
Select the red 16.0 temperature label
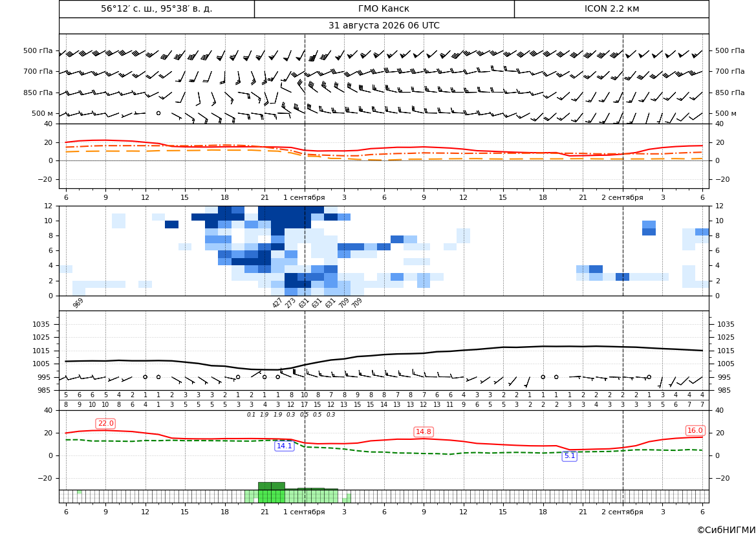[x=695, y=430]
